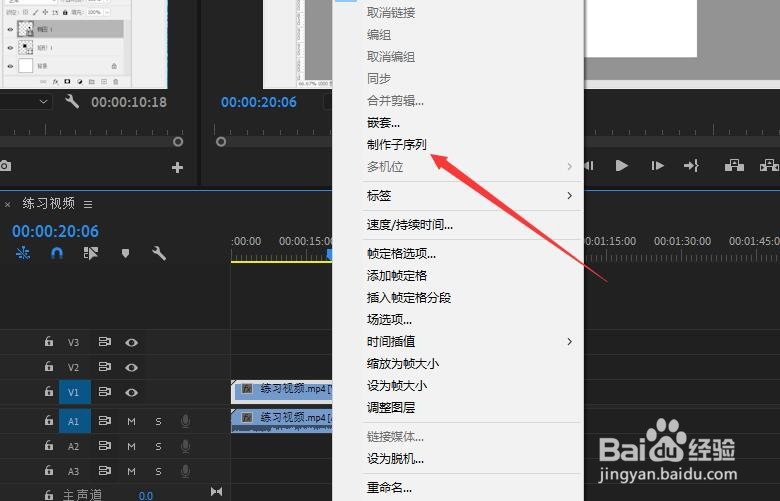Go to Out point in program monitor
The image size is (780, 501).
(691, 166)
